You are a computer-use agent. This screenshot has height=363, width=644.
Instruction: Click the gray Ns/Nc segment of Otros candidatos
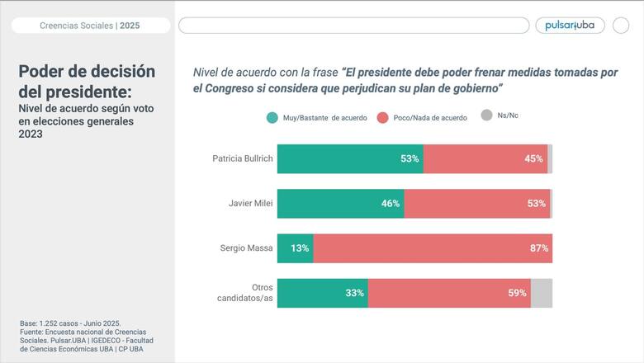coord(542,293)
